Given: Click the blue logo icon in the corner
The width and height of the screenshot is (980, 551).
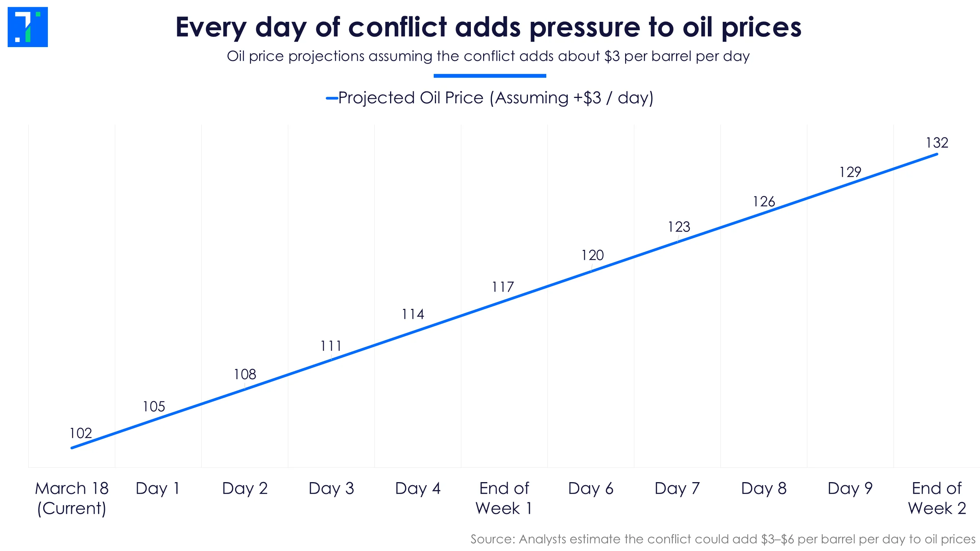Looking at the screenshot, I should pos(28,27).
